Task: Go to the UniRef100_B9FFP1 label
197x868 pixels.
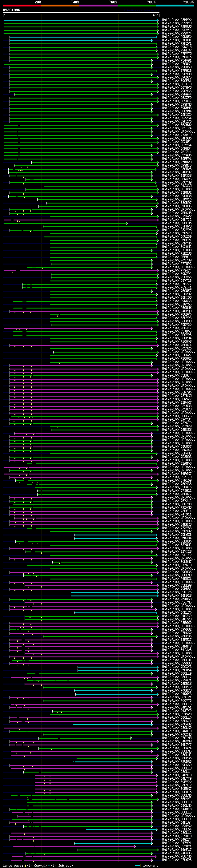Action: pyautogui.click(x=176, y=159)
